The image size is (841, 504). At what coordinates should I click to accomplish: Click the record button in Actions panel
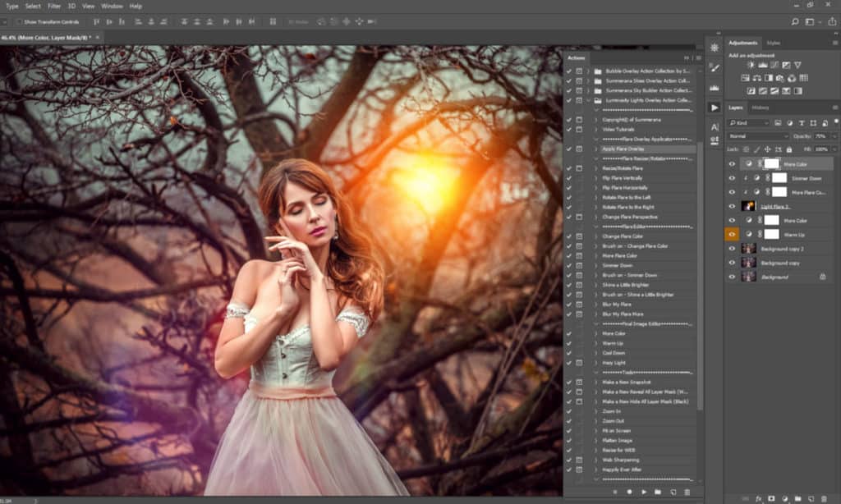(x=629, y=492)
